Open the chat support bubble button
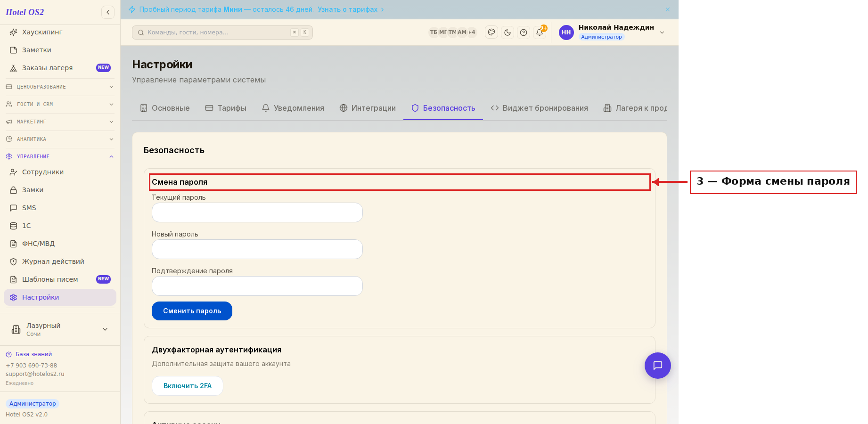 coord(658,366)
